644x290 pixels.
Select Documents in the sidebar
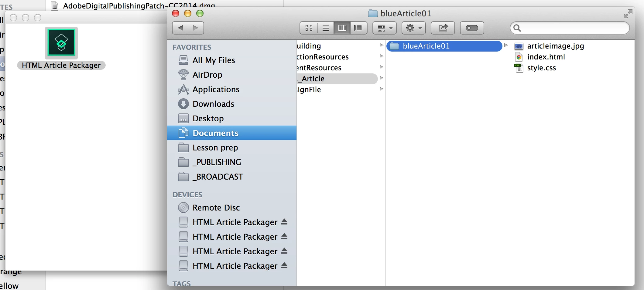[x=232, y=133]
